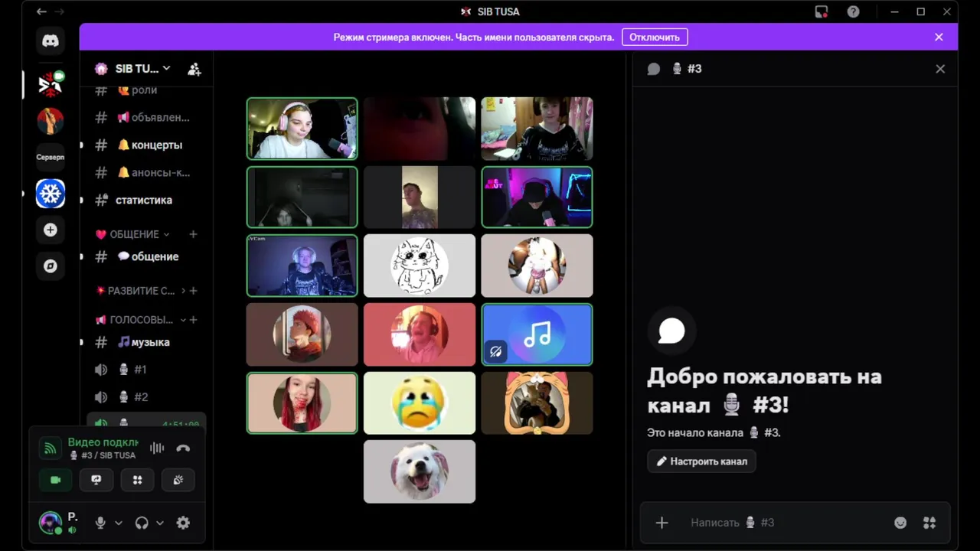Start screen sharing

tap(96, 480)
